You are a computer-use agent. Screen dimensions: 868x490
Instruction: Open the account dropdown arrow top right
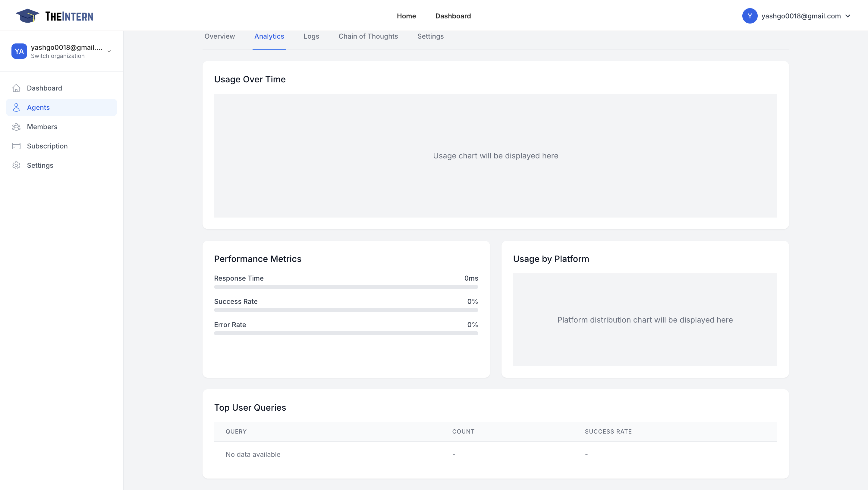[x=848, y=16]
